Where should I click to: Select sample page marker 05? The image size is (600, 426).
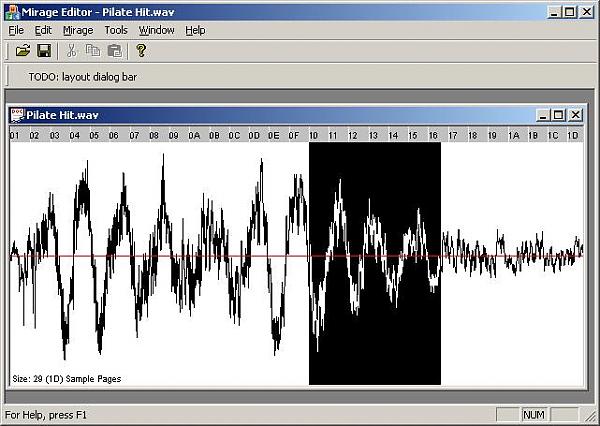coord(94,135)
